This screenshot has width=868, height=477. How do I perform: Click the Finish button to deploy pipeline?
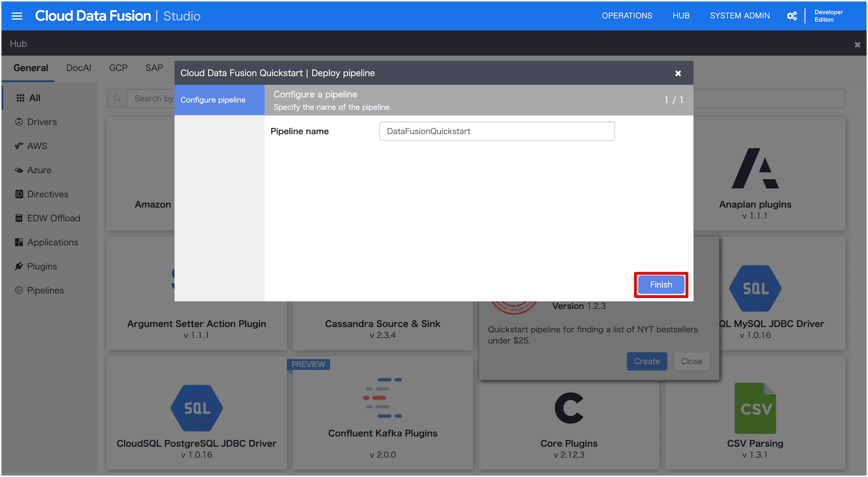tap(659, 285)
